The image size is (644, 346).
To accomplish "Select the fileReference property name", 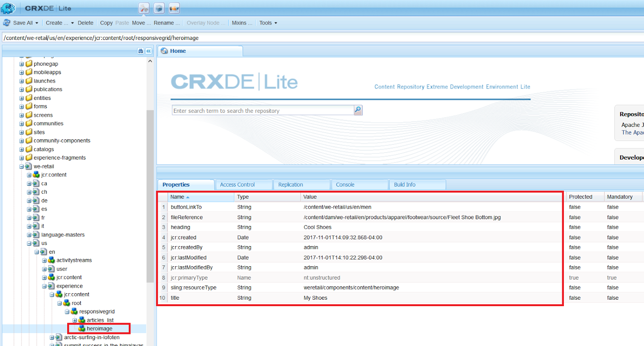I will 187,217.
